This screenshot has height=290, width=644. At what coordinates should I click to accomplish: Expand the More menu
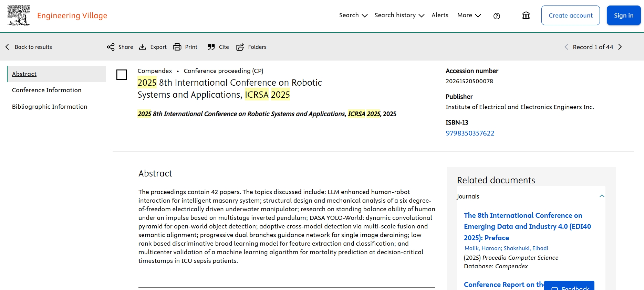click(469, 15)
